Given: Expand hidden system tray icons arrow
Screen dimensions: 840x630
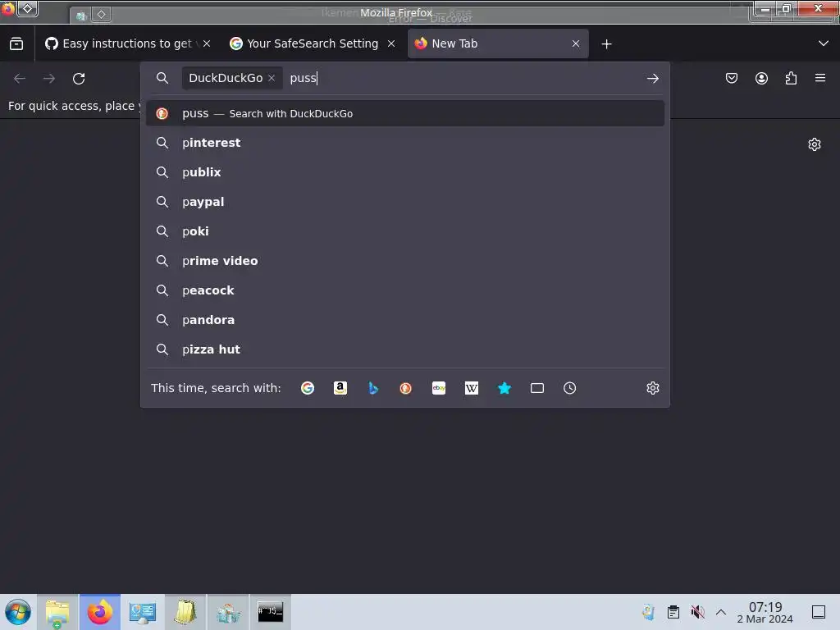Looking at the screenshot, I should click(x=721, y=612).
